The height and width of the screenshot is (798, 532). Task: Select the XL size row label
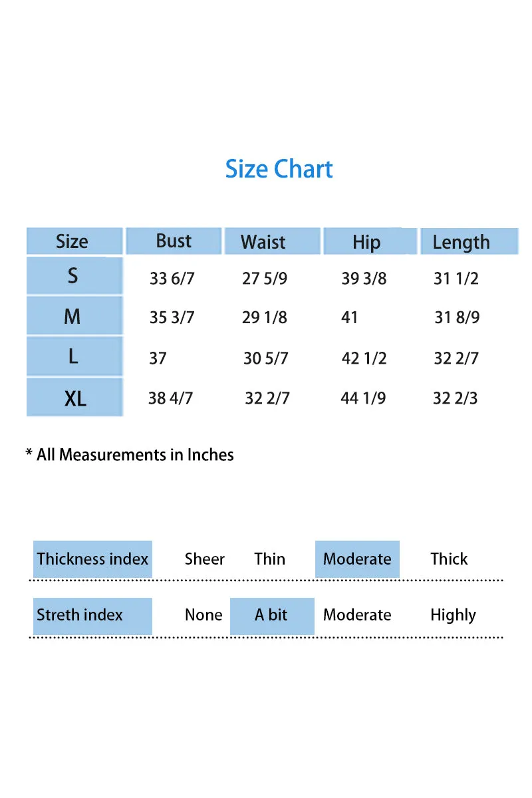click(x=74, y=398)
